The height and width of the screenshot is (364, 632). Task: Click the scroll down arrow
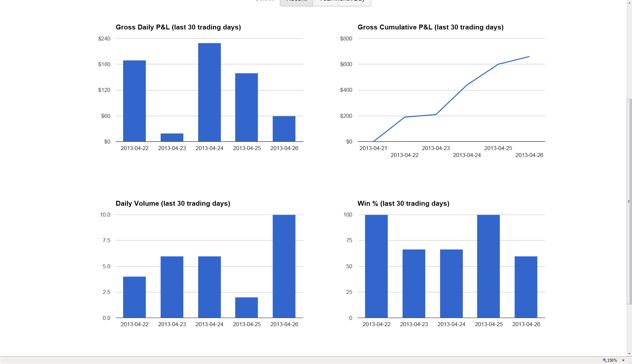pos(629,354)
